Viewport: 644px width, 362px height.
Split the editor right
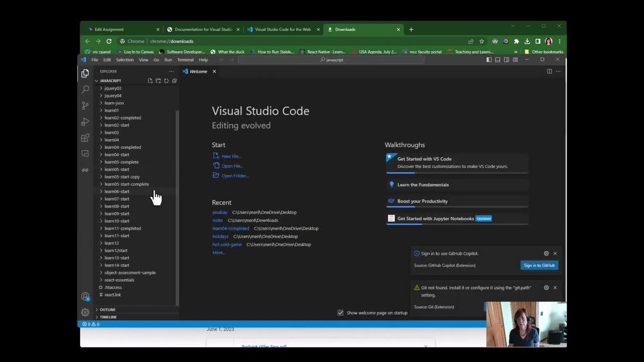pyautogui.click(x=549, y=71)
